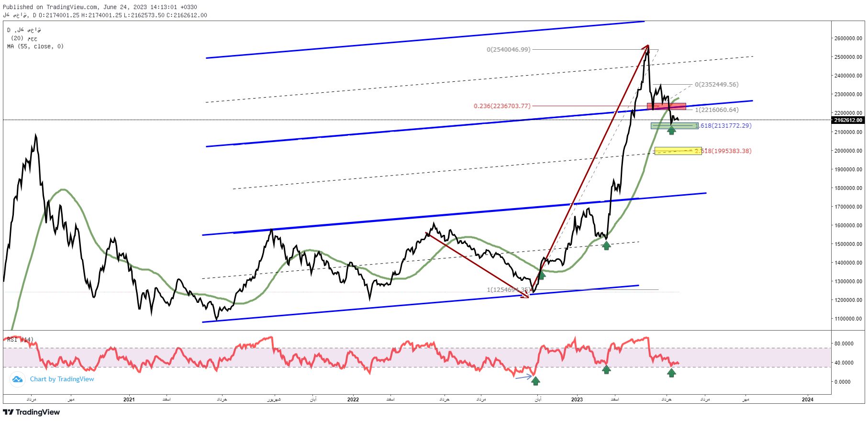The height and width of the screenshot is (421, 868).
Task: Click the 0.0000 RSI axis label
Action: coord(844,382)
